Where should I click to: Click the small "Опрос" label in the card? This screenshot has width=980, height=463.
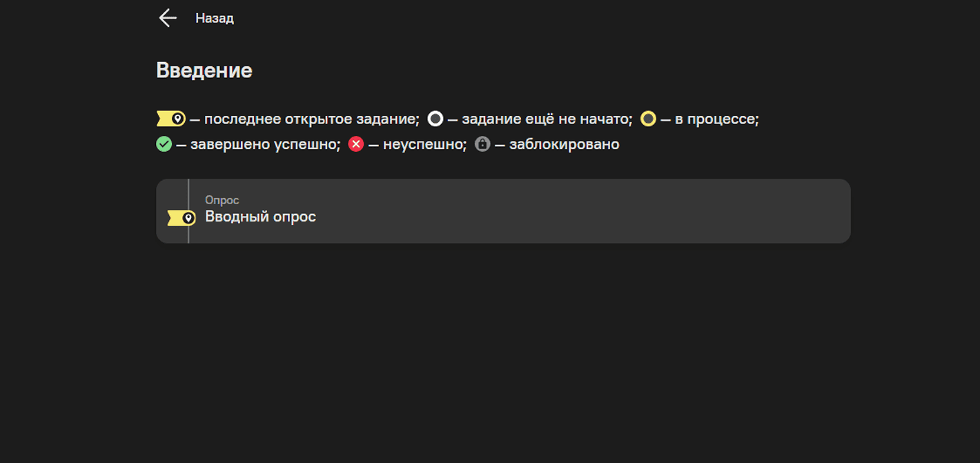coord(222,200)
